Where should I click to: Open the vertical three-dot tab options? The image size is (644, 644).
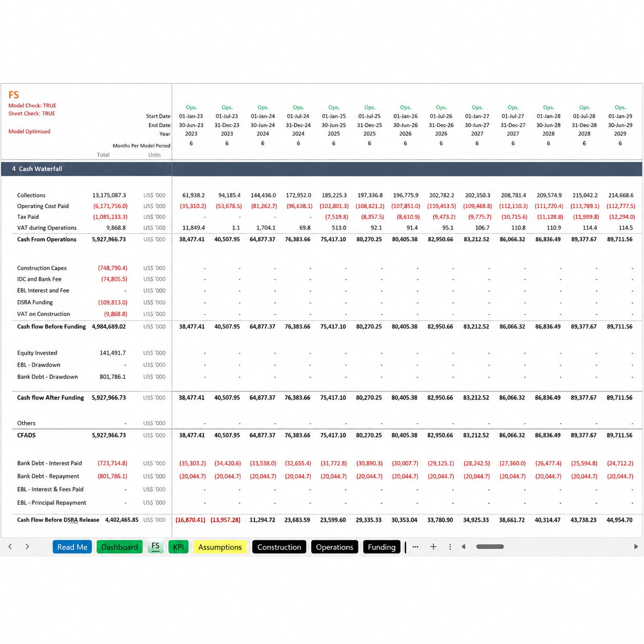(x=450, y=547)
